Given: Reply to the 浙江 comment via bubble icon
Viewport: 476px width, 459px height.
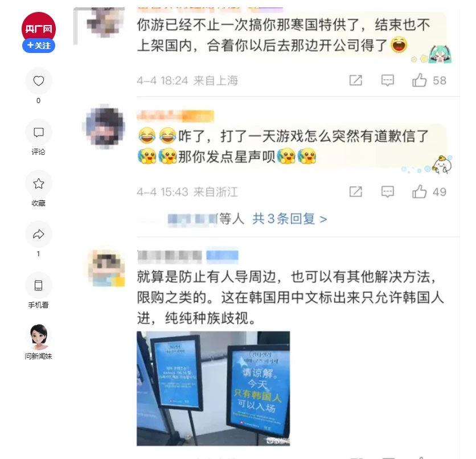Looking at the screenshot, I should (387, 192).
